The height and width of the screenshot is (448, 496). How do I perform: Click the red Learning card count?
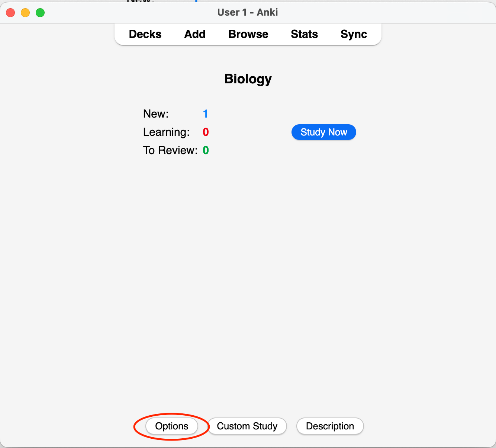click(206, 132)
